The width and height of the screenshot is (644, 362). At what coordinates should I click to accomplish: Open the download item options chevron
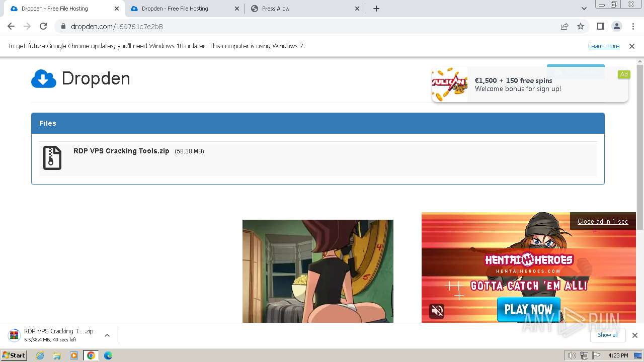(x=107, y=335)
